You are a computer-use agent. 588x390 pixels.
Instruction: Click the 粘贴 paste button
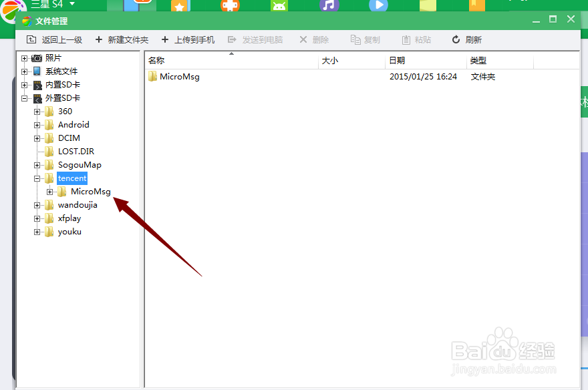[x=416, y=39]
